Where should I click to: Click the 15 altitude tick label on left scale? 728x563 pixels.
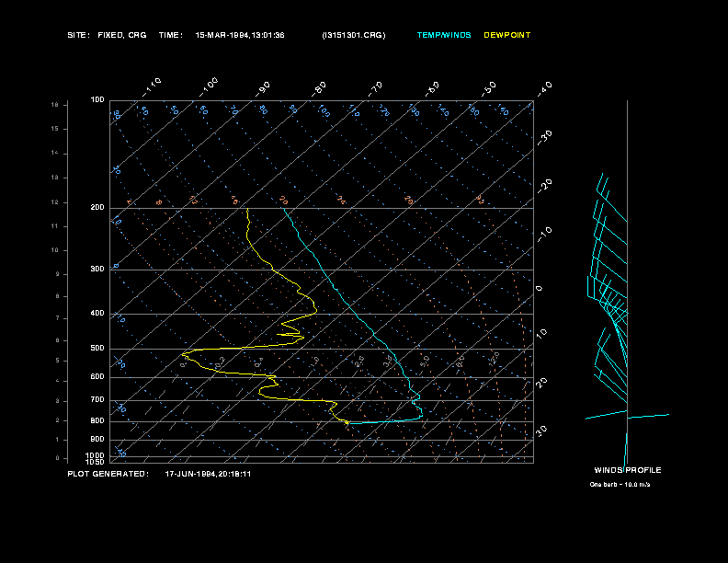(55, 129)
